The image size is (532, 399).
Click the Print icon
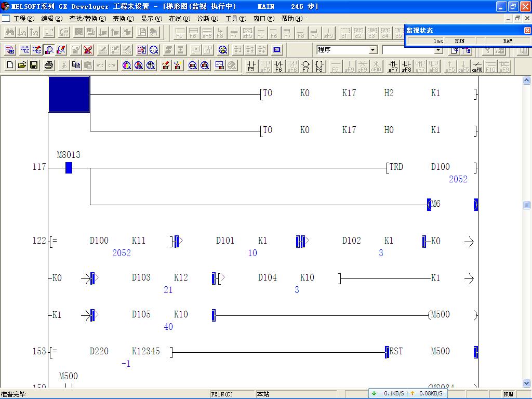49,65
